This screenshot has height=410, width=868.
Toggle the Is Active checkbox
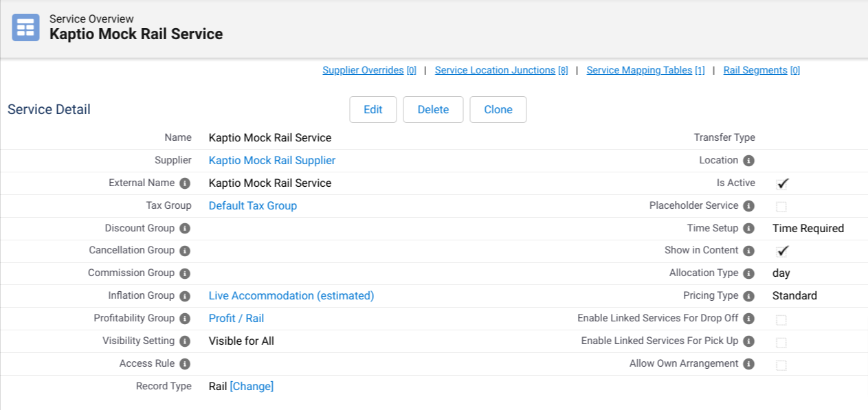tap(782, 183)
